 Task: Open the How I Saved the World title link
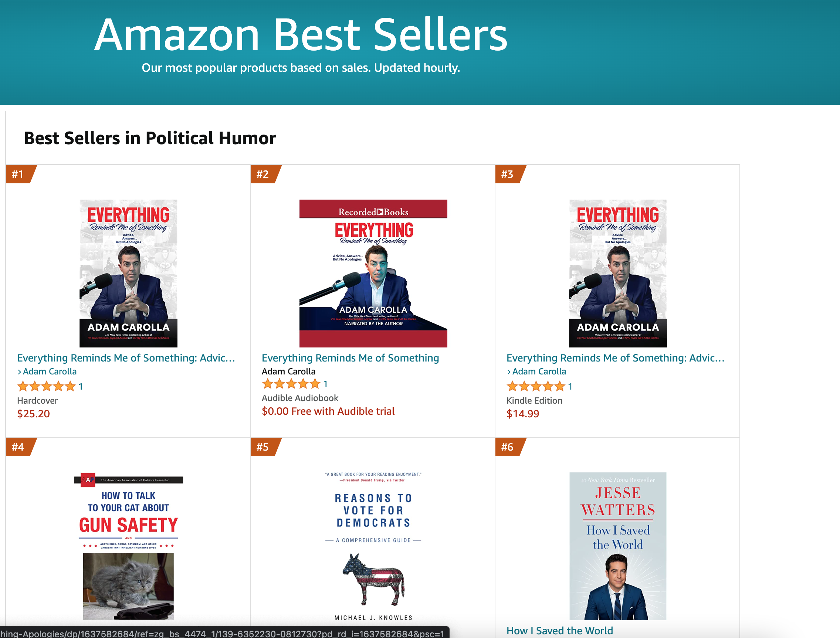click(559, 630)
